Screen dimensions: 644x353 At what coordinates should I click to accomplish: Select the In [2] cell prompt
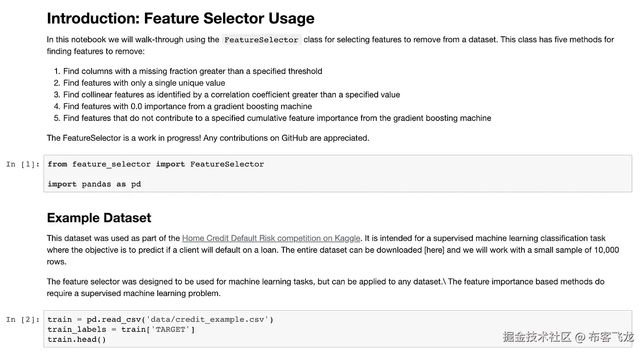tap(23, 319)
